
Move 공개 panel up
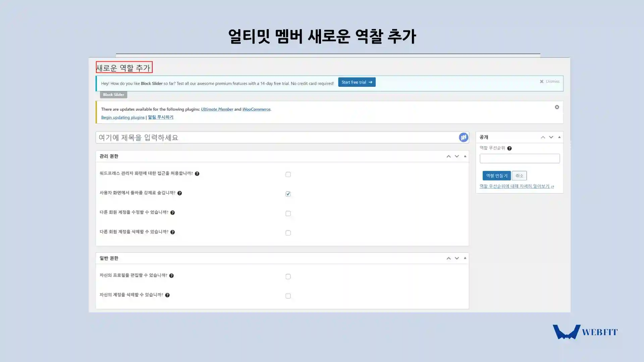pos(543,137)
